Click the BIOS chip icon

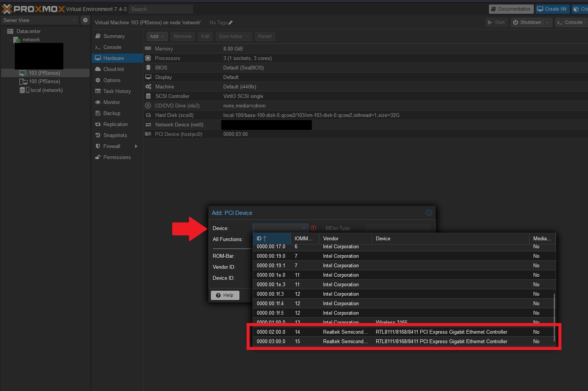pyautogui.click(x=148, y=68)
